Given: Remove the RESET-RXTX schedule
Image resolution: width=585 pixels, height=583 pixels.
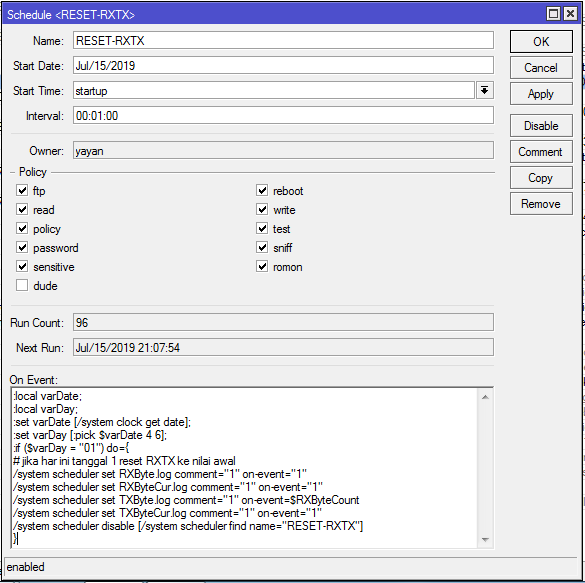Looking at the screenshot, I should tap(541, 204).
